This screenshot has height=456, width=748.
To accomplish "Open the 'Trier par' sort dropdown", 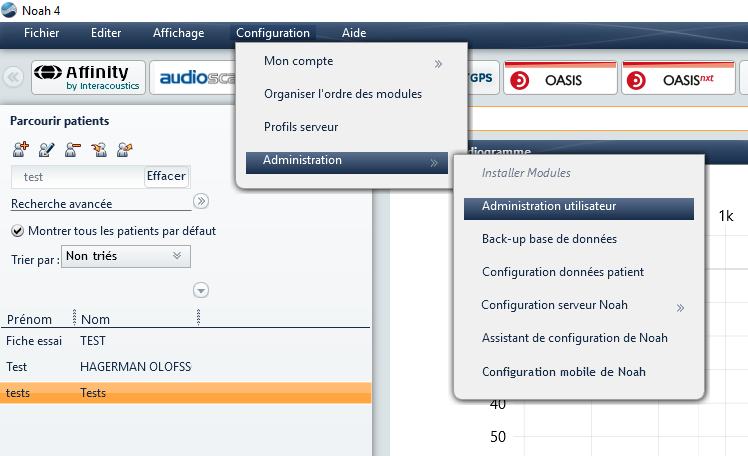I will [125, 257].
